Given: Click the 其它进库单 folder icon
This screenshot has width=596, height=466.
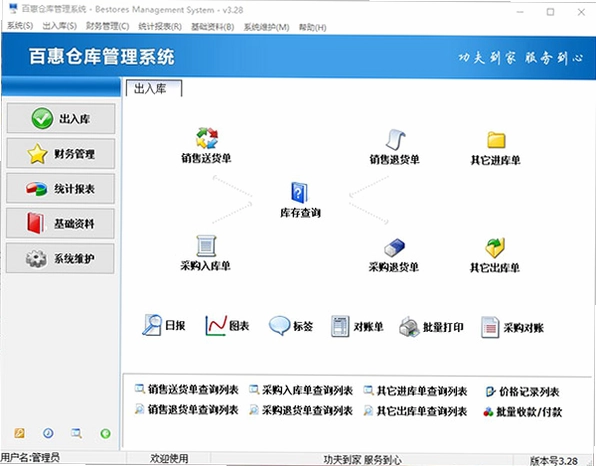Looking at the screenshot, I should click(x=496, y=140).
